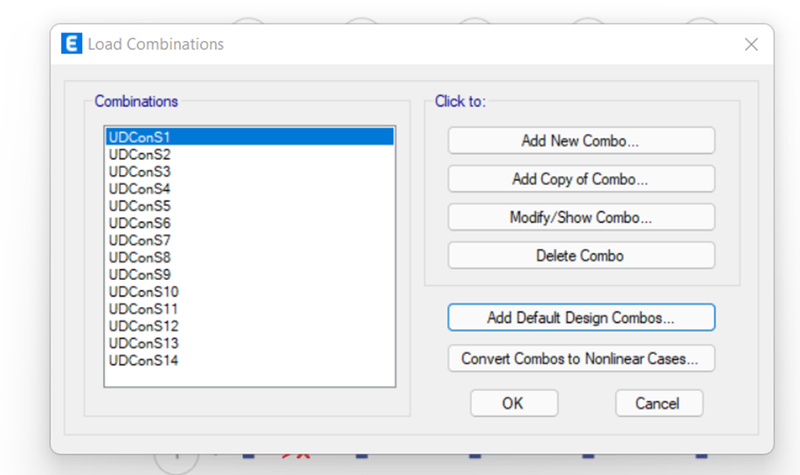Highlight the UDConS6 combination

[249, 223]
